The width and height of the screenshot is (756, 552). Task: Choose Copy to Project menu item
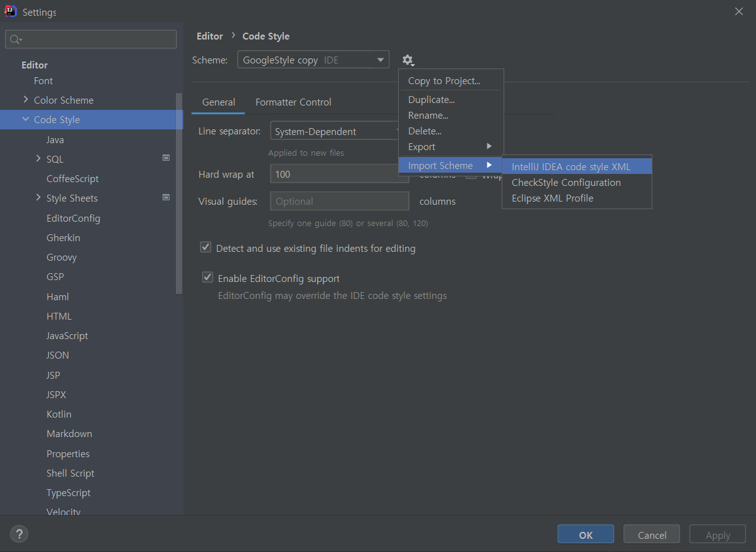(451, 80)
